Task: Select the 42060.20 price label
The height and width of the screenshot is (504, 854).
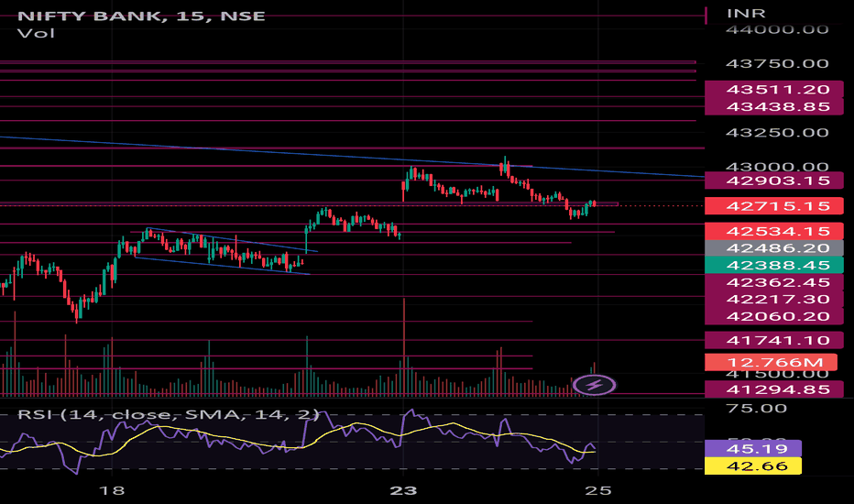Action: (x=774, y=316)
